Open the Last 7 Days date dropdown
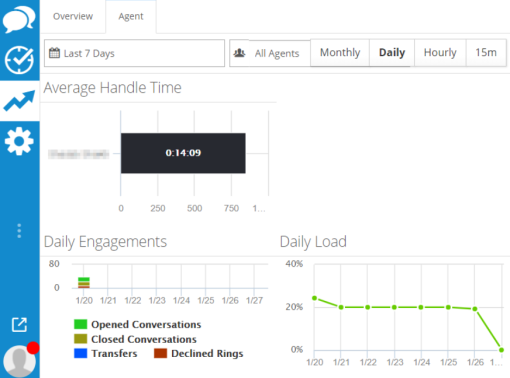 pos(134,53)
